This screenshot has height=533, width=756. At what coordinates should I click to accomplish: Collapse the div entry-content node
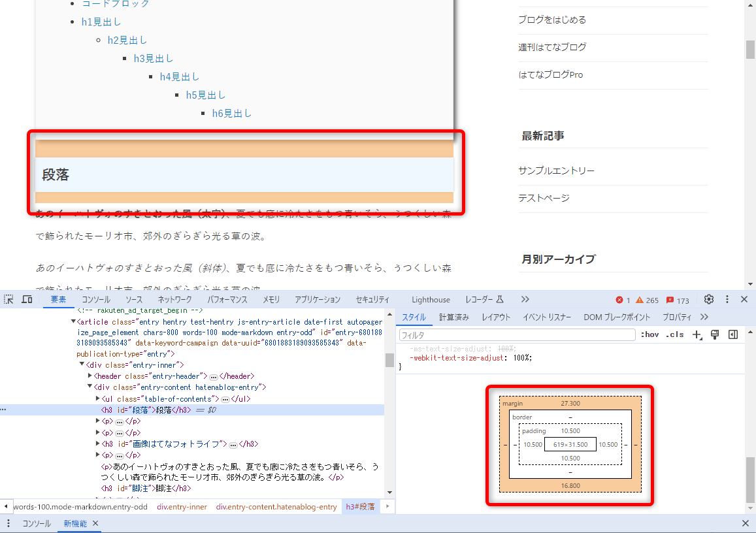point(90,387)
